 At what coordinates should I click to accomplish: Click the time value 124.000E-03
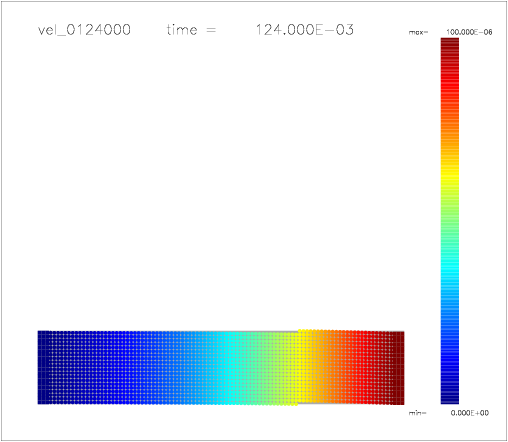click(305, 30)
